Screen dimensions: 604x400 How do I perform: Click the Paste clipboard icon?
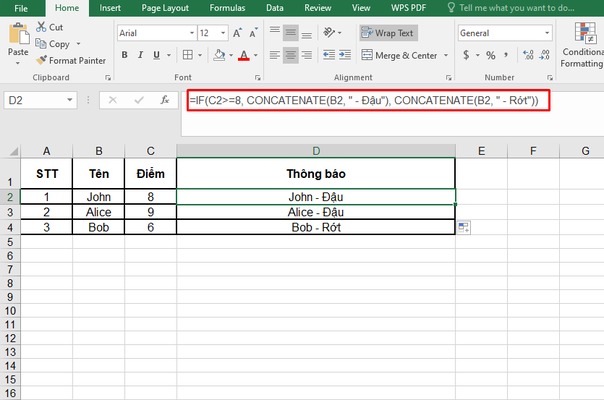(x=18, y=34)
